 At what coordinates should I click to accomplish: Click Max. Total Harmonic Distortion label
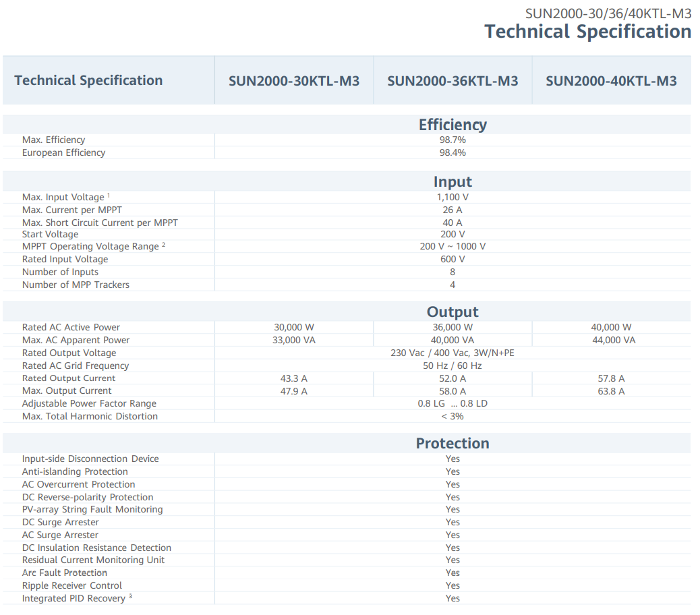pos(90,416)
